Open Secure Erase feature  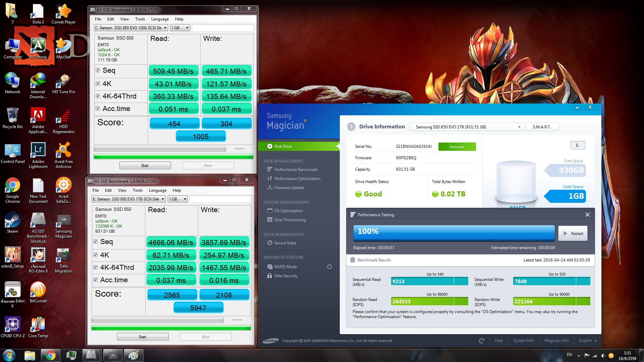coord(285,243)
